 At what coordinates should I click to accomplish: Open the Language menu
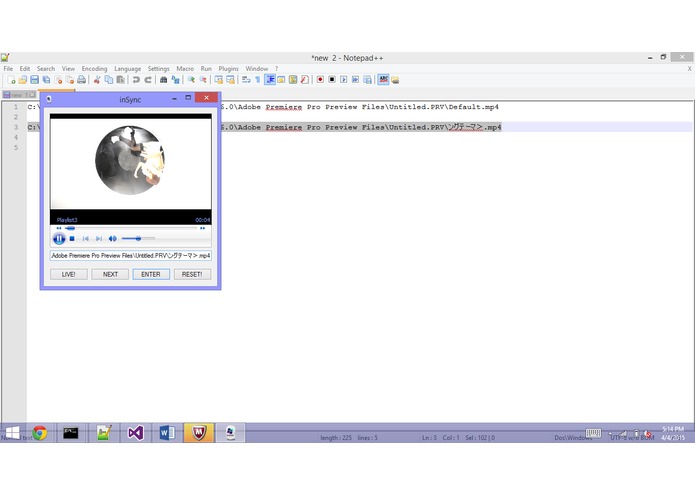pyautogui.click(x=127, y=69)
